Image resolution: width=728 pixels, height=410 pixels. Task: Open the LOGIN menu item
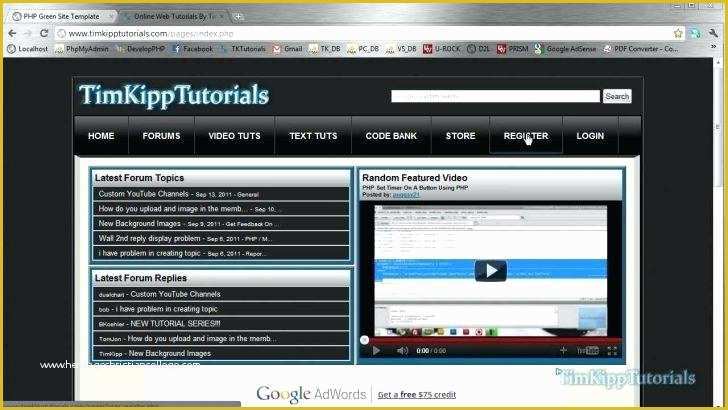coord(590,136)
